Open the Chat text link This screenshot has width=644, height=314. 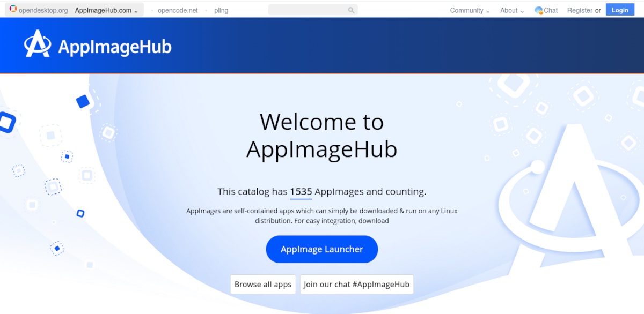(551, 10)
